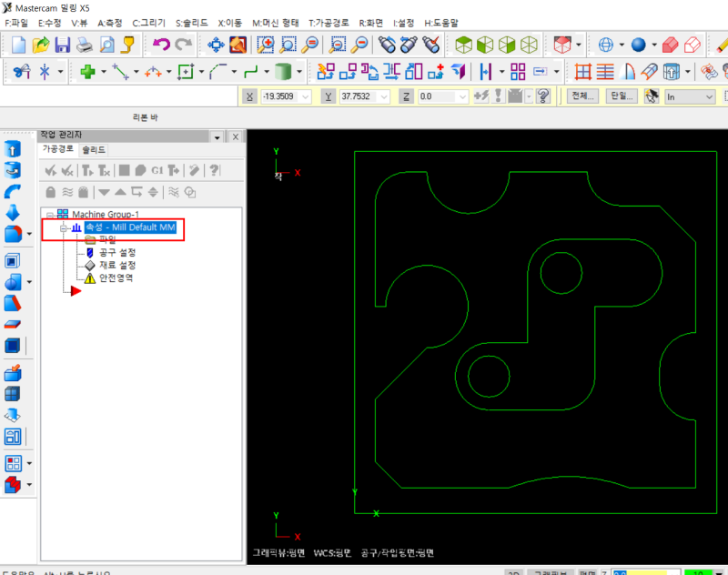The width and height of the screenshot is (728, 575).
Task: Click the Z depth input field
Action: [437, 96]
